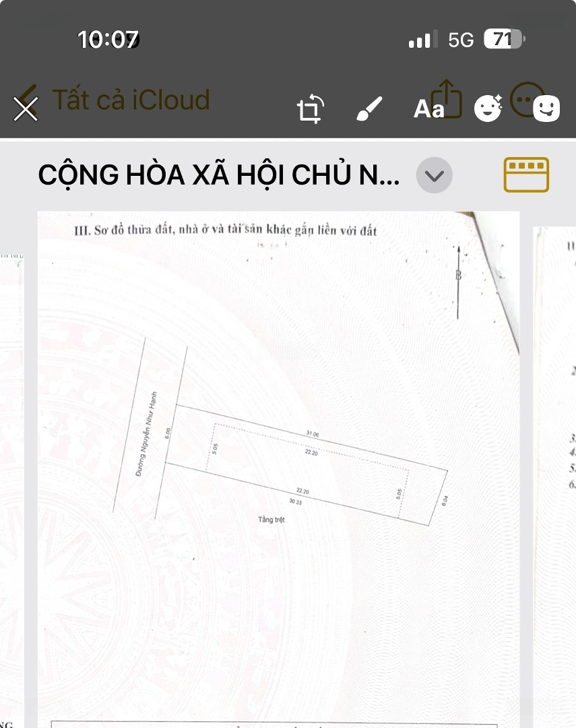Expand the document title chevron

[434, 176]
